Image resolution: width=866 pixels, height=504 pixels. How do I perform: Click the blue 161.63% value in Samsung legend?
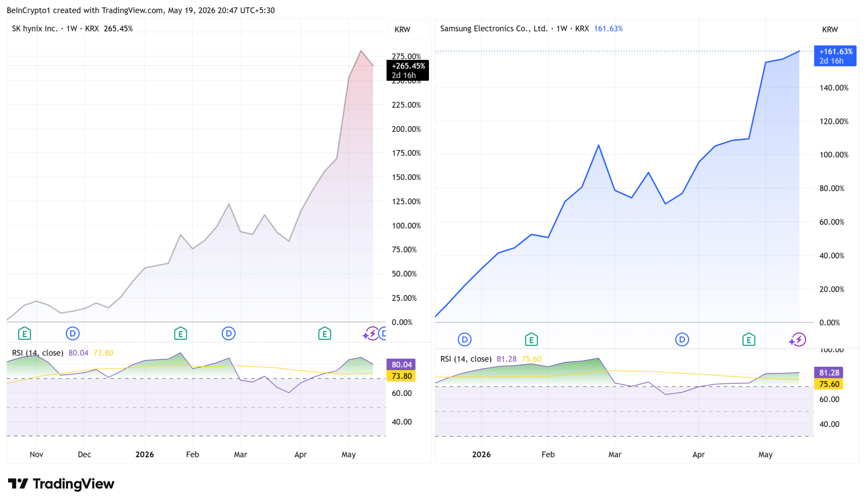tap(608, 28)
